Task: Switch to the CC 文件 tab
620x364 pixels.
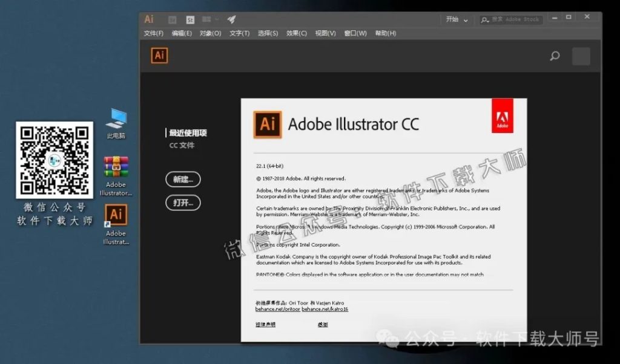Action: click(182, 145)
